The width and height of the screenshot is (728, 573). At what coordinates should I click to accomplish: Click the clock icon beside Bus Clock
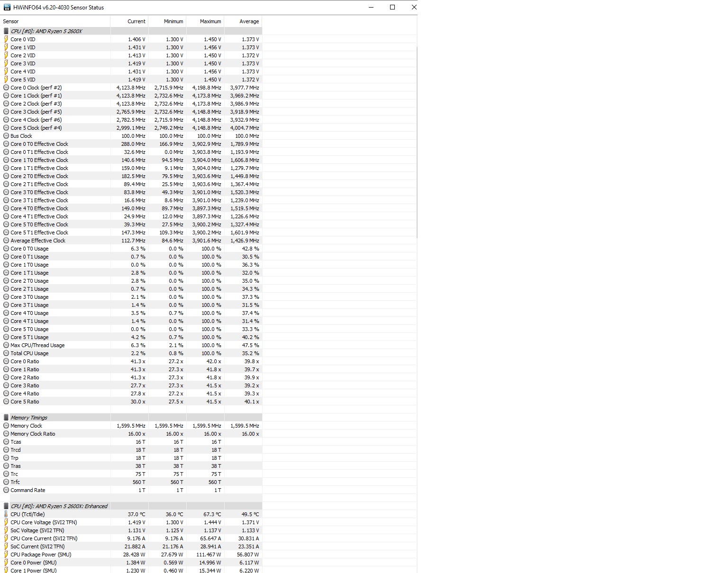(6, 136)
